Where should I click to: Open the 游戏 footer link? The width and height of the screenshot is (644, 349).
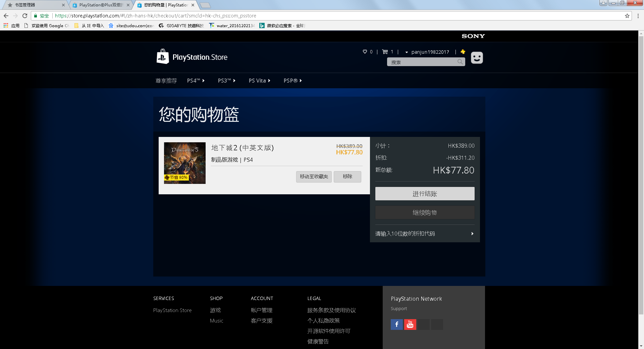tap(215, 310)
